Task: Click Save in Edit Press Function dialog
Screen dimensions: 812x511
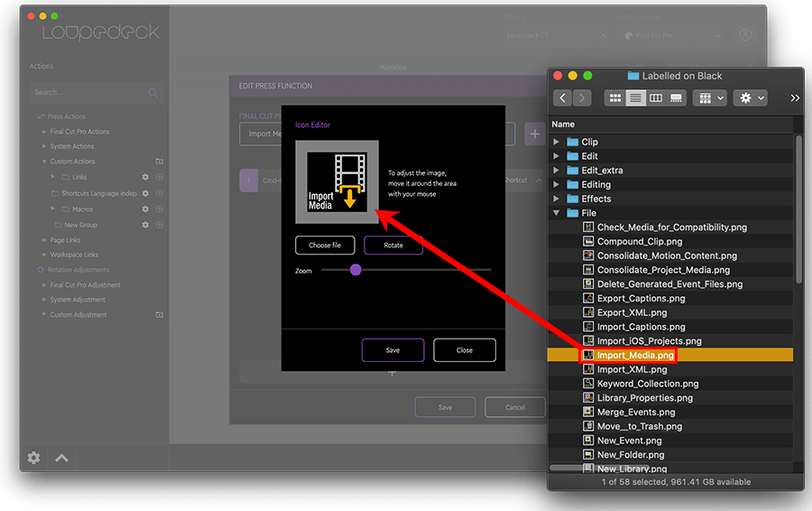Action: click(445, 407)
